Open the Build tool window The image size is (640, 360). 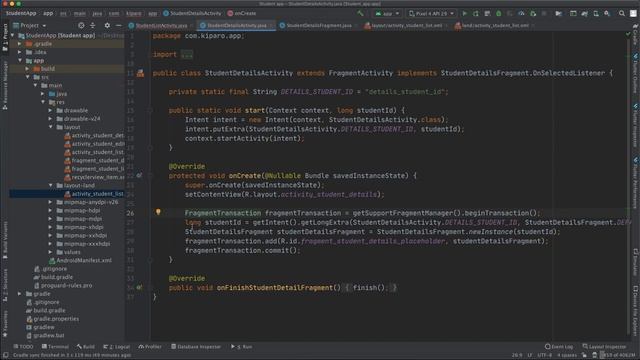pos(86,347)
